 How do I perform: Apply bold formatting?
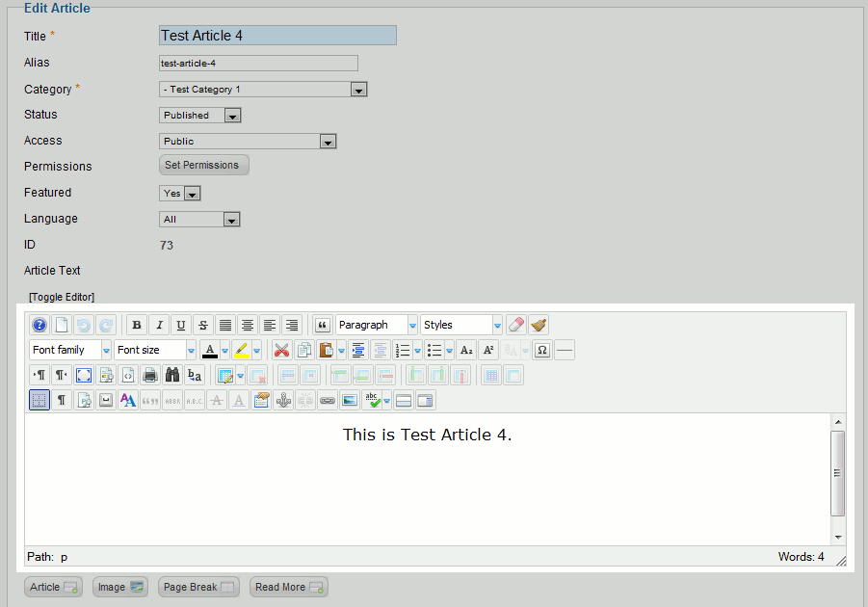click(137, 325)
